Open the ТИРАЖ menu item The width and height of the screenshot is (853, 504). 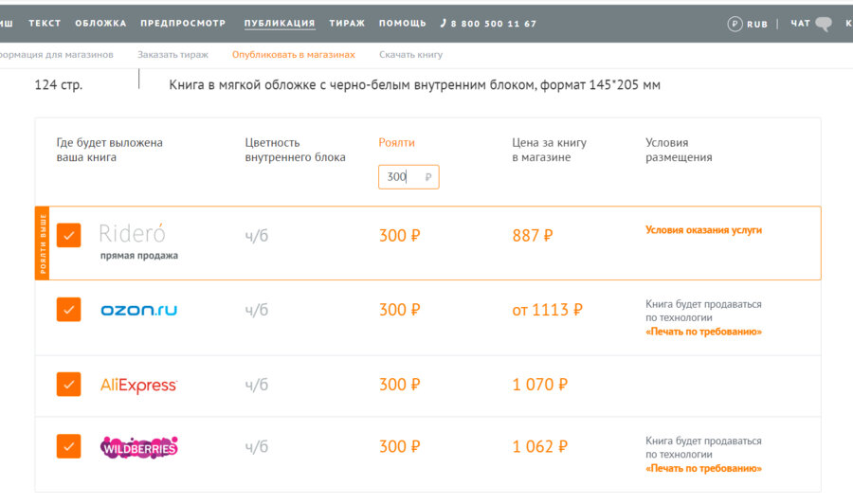347,24
